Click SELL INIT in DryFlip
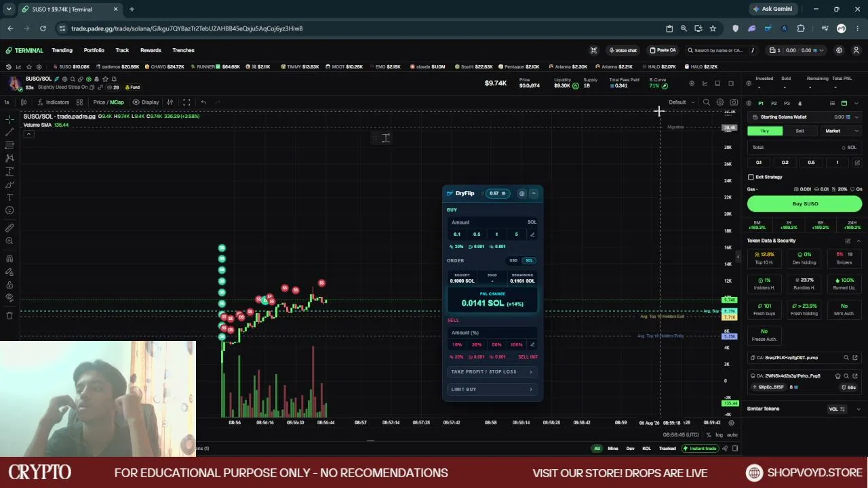Viewport: 868px width, 488px height. (x=528, y=357)
